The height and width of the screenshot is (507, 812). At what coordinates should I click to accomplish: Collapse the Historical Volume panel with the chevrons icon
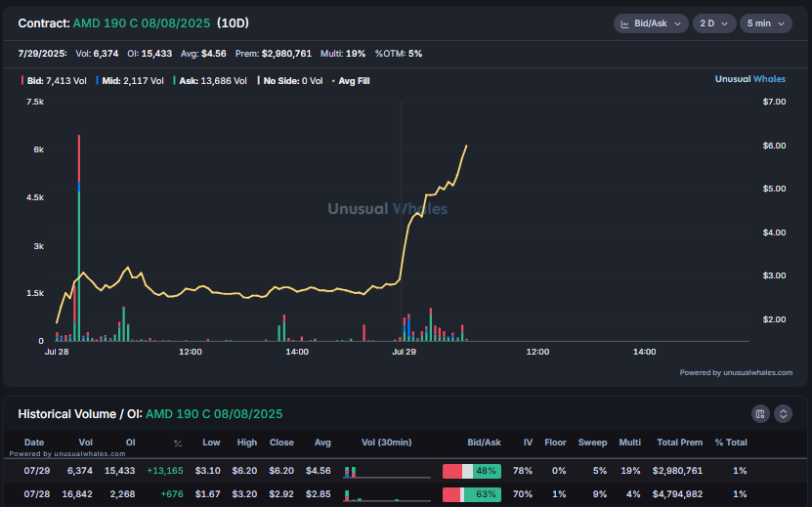783,414
